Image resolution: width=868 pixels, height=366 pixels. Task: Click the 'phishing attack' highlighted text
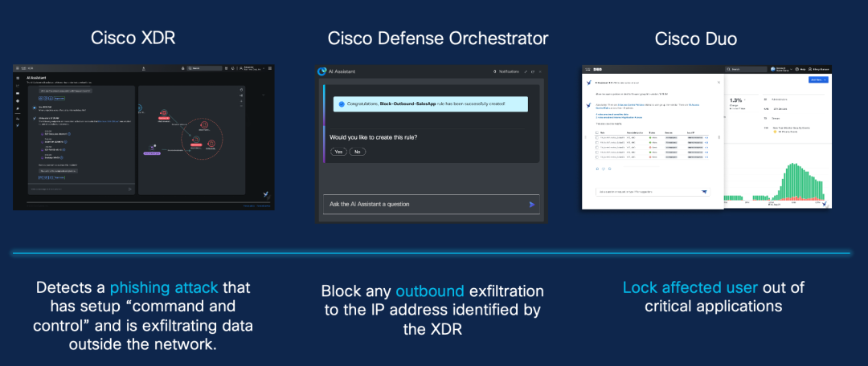(x=163, y=288)
